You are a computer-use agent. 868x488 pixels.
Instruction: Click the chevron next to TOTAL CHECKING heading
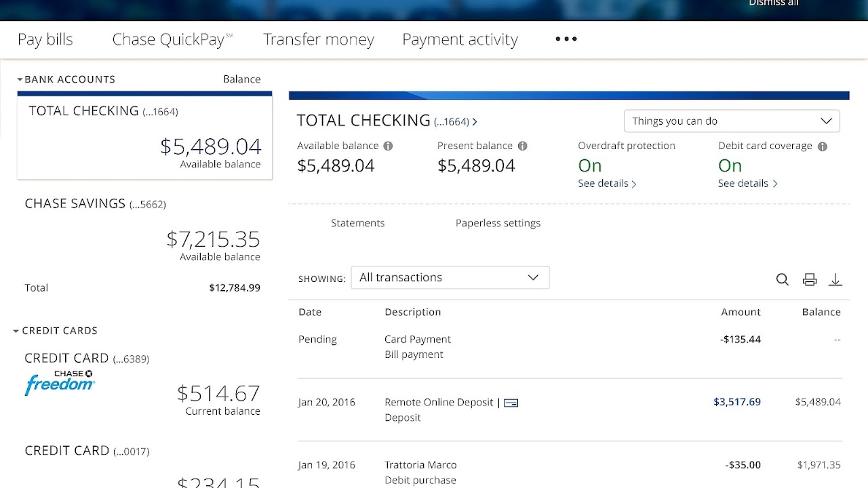pyautogui.click(x=475, y=122)
